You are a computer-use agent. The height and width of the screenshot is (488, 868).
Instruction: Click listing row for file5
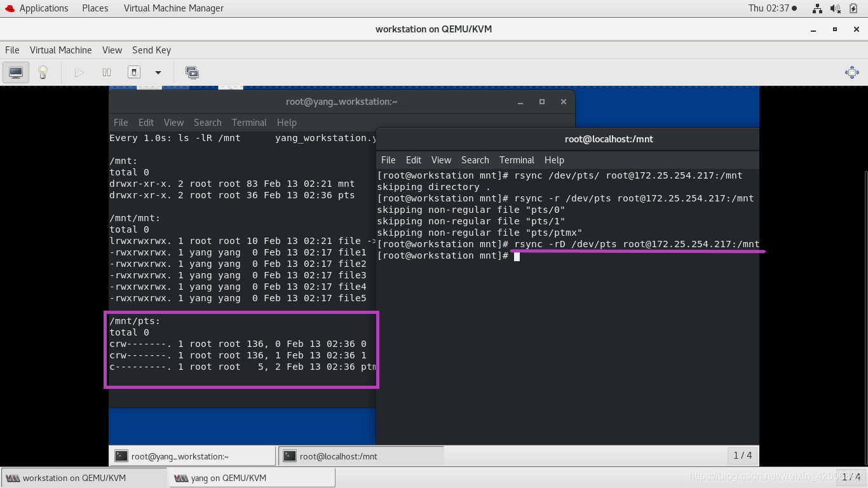pos(238,298)
